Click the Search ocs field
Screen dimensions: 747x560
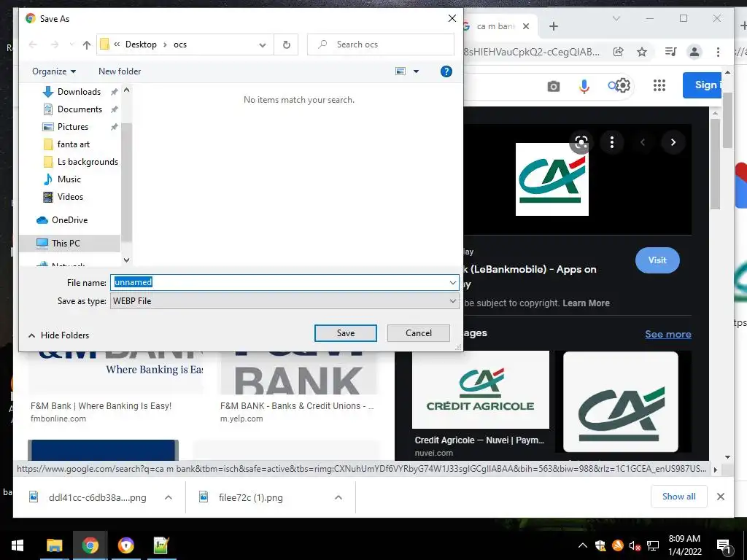(381, 44)
